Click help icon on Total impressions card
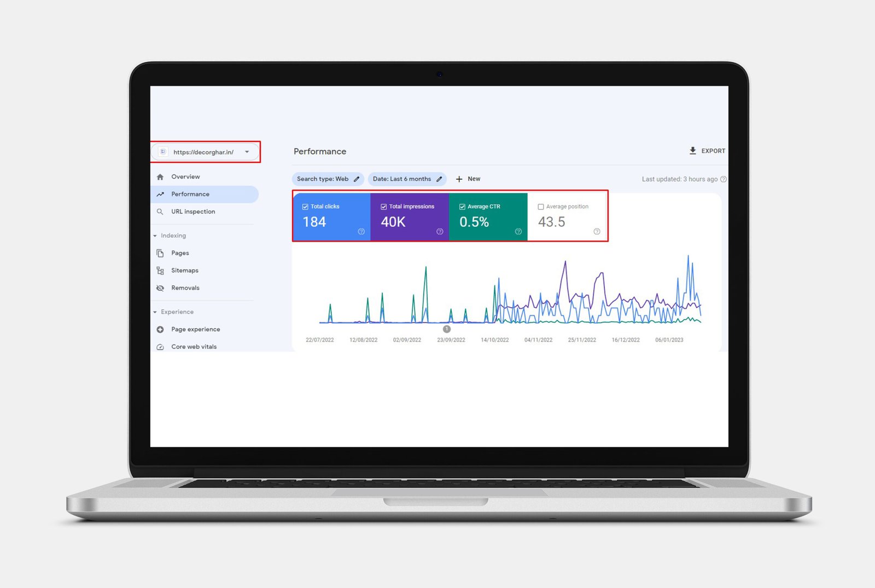Viewport: 875px width, 588px height. 440,232
